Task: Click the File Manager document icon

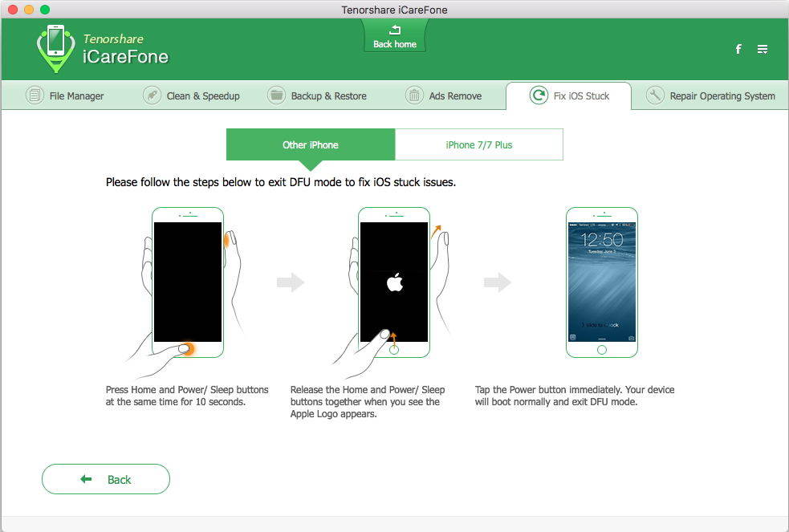Action: pos(35,95)
